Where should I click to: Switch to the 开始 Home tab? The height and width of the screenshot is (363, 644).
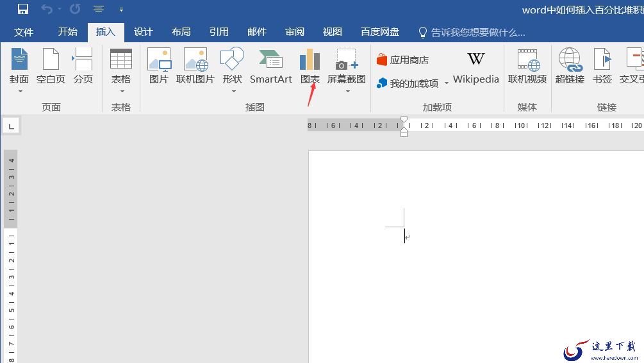pos(67,32)
